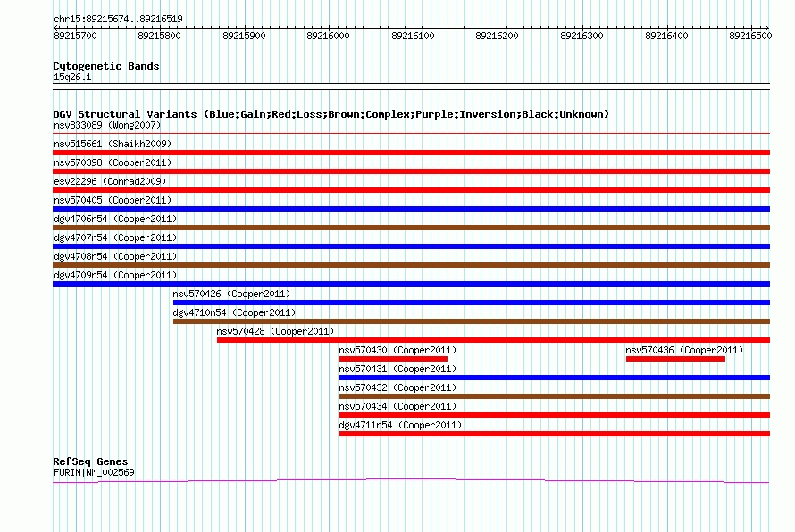Image resolution: width=795 pixels, height=532 pixels.
Task: Select the dgv4708n54 brown complex bar
Action: click(411, 265)
